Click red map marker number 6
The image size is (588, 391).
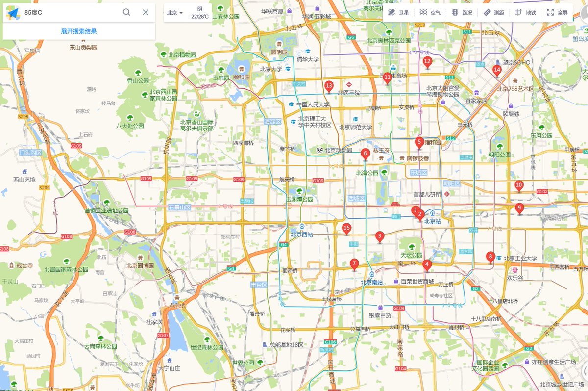[365, 155]
